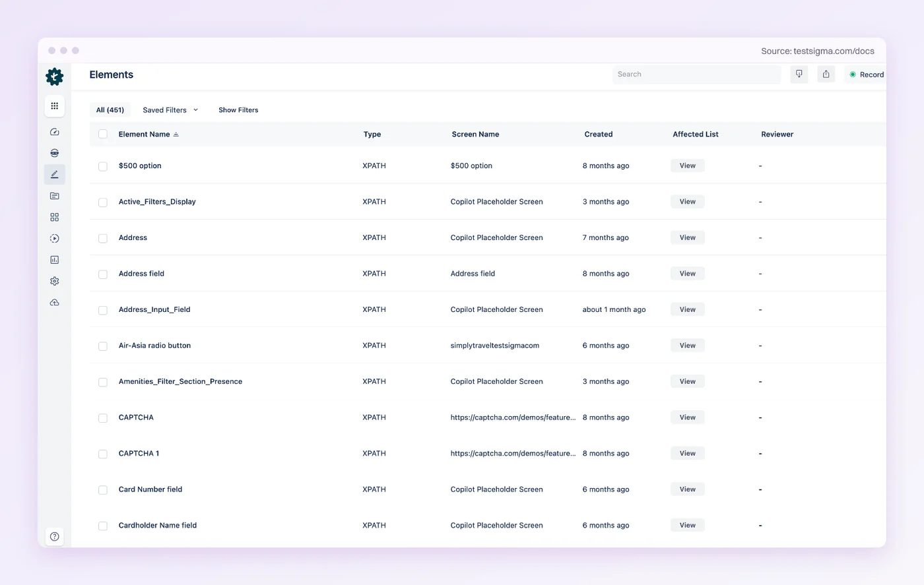The image size is (924, 585).
Task: Click the import icon beside search
Action: tap(799, 75)
